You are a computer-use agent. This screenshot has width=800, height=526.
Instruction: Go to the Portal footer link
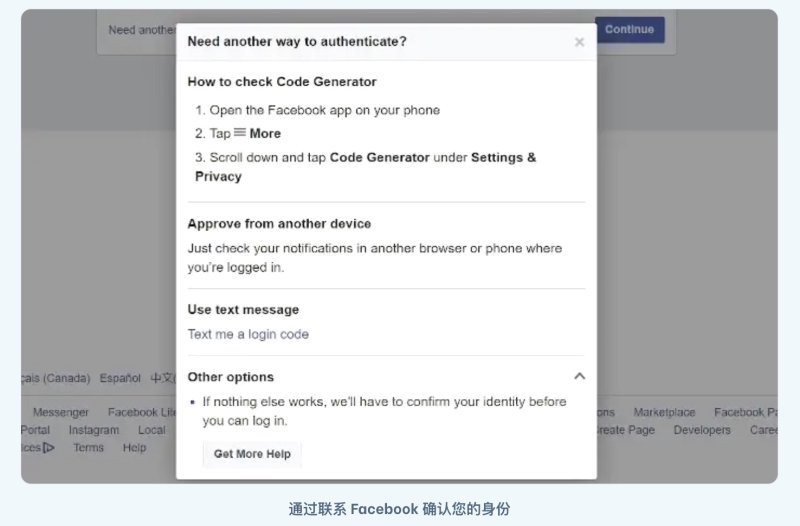(35, 430)
